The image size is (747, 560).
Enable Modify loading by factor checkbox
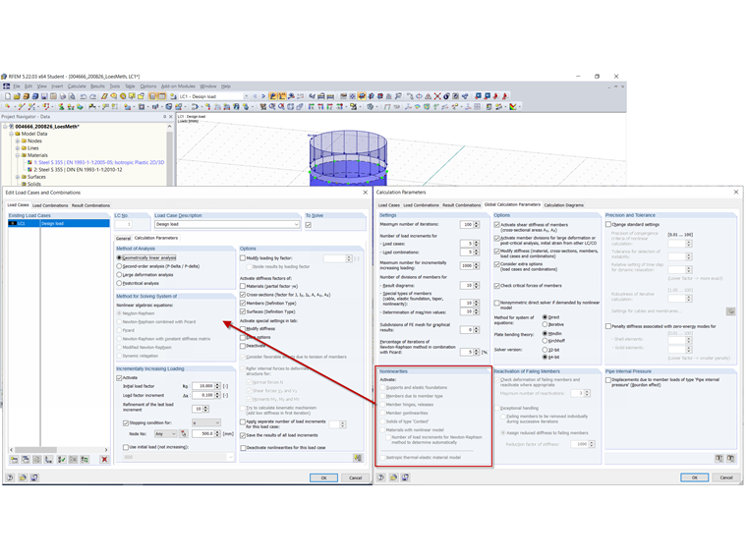coord(243,258)
